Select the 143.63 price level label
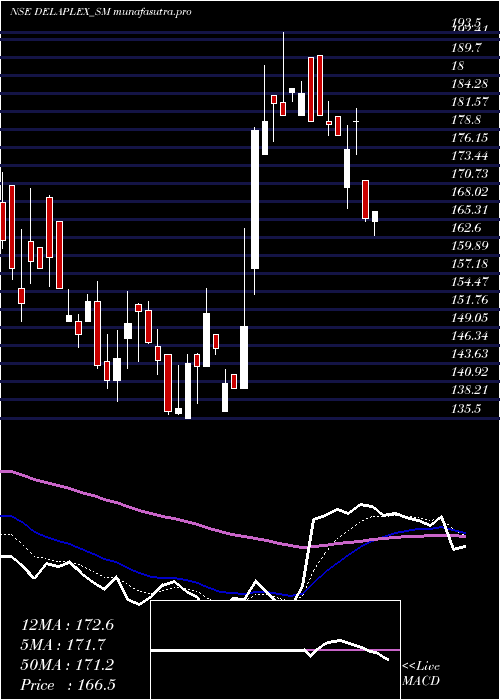 470,354
